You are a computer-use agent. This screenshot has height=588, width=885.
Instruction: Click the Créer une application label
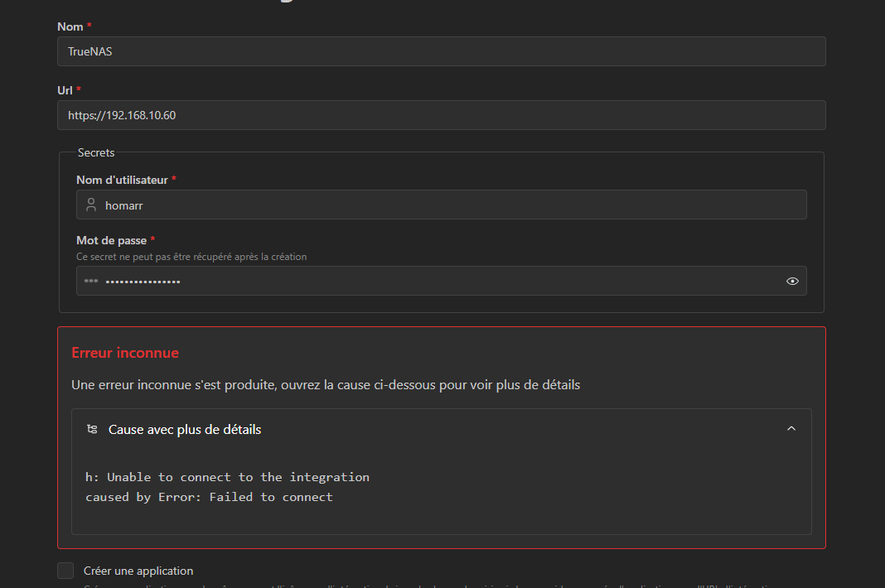click(x=138, y=571)
